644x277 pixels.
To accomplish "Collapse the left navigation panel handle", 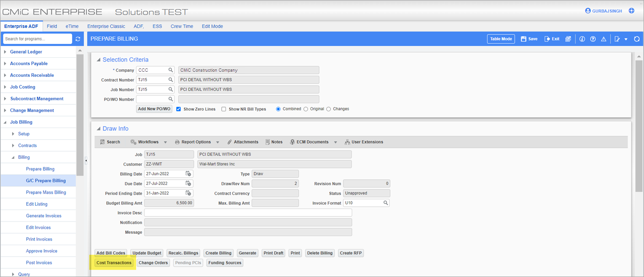I will point(86,161).
